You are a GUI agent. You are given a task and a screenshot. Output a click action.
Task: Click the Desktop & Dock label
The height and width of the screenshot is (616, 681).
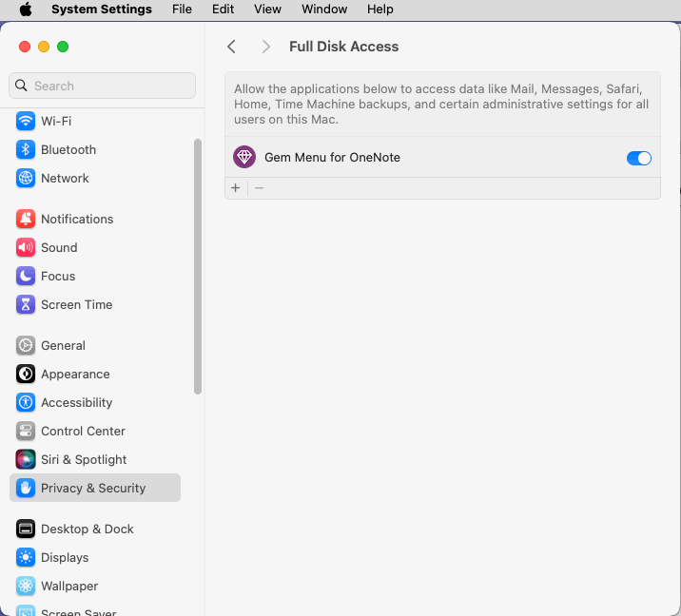coord(88,529)
